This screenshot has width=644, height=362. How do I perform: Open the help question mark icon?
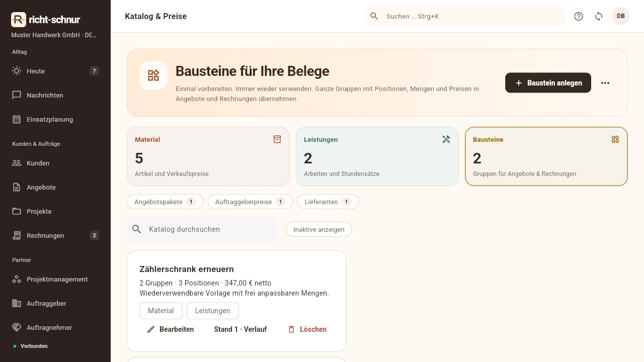(579, 16)
